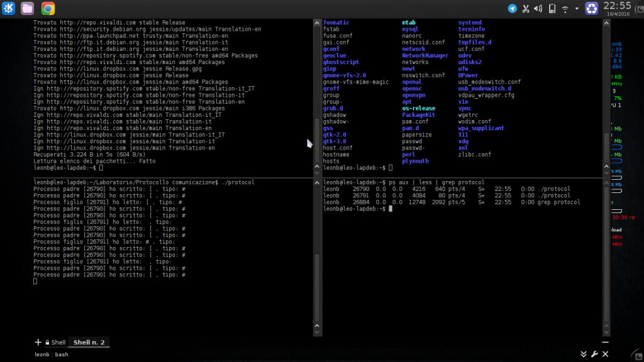Open the KDE application launcher menu

point(8,8)
